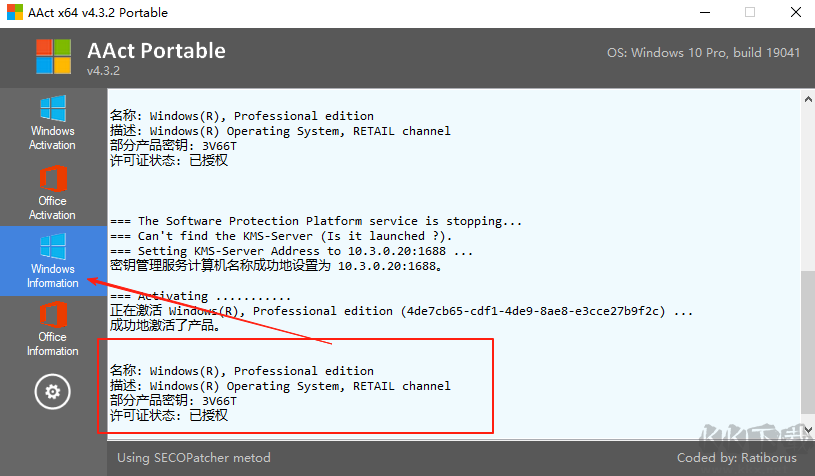Select the Windows Information sidebar item

coord(52,261)
